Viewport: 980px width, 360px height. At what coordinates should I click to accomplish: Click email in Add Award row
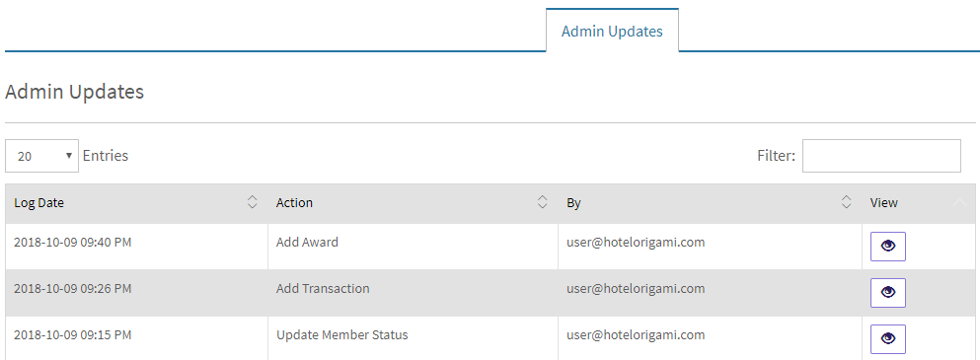(636, 242)
